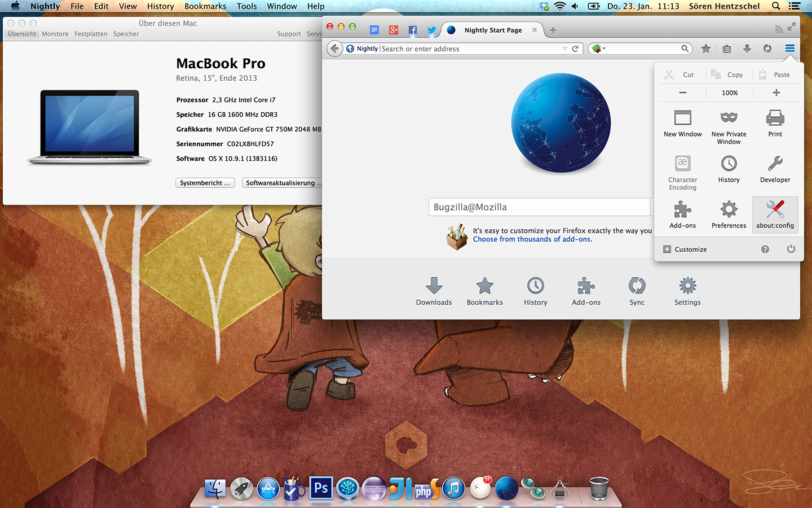This screenshot has width=812, height=508.
Task: Click the Sync icon in the toolbar
Action: coord(767,49)
